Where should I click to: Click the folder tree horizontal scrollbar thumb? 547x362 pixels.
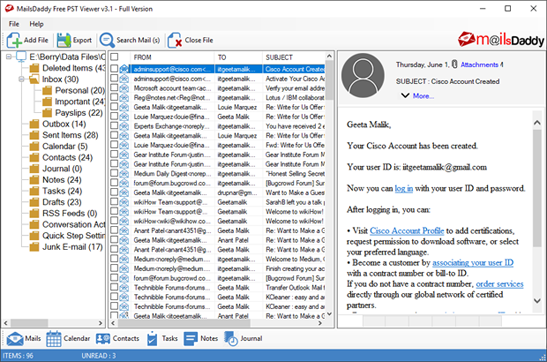pyautogui.click(x=29, y=323)
